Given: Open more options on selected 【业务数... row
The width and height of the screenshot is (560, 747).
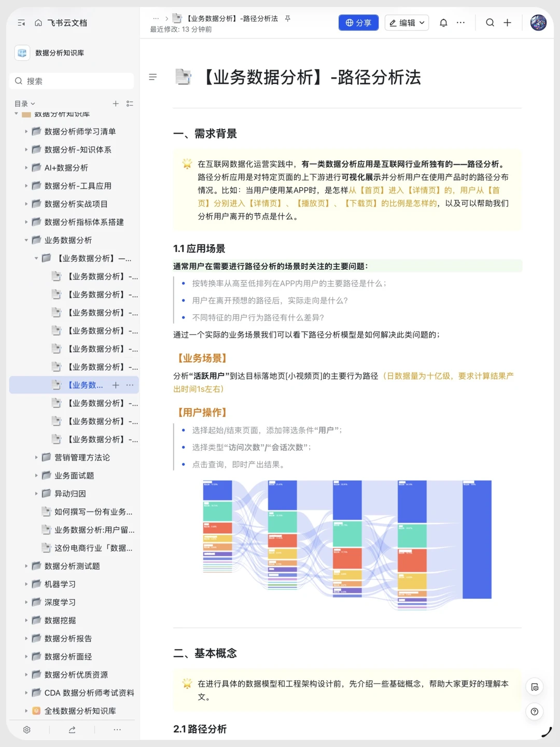Looking at the screenshot, I should pyautogui.click(x=130, y=385).
